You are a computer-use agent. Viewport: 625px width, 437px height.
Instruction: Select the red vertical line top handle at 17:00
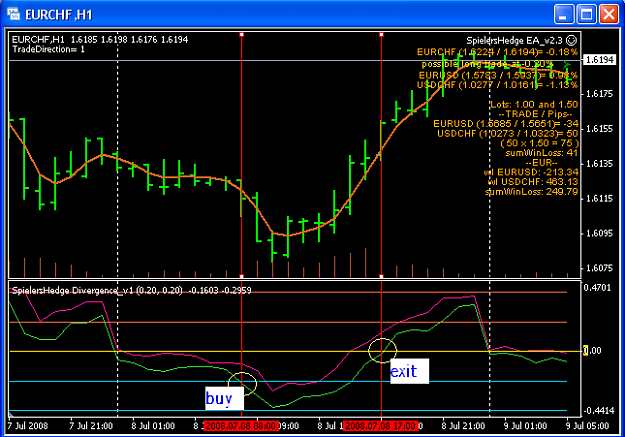click(381, 35)
